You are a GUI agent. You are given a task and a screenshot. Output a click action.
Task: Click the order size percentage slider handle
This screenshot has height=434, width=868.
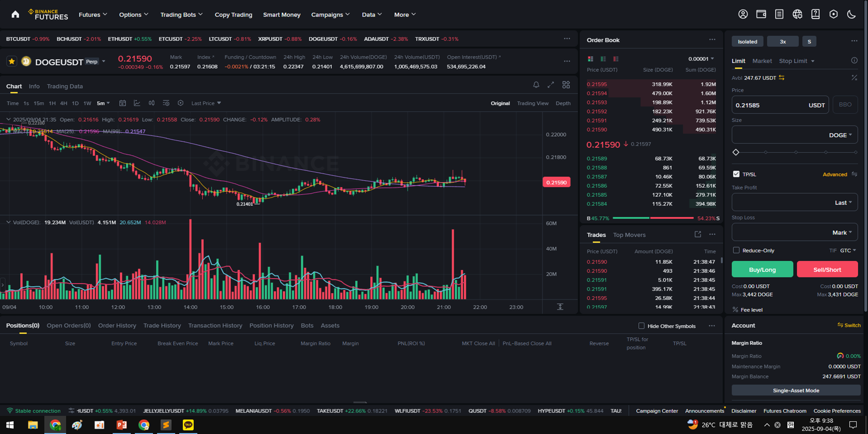[736, 152]
